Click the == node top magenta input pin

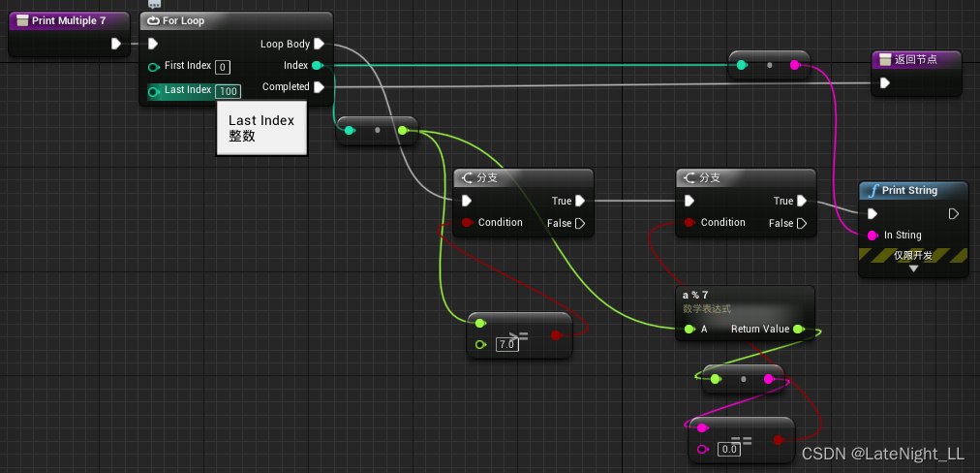(x=702, y=428)
